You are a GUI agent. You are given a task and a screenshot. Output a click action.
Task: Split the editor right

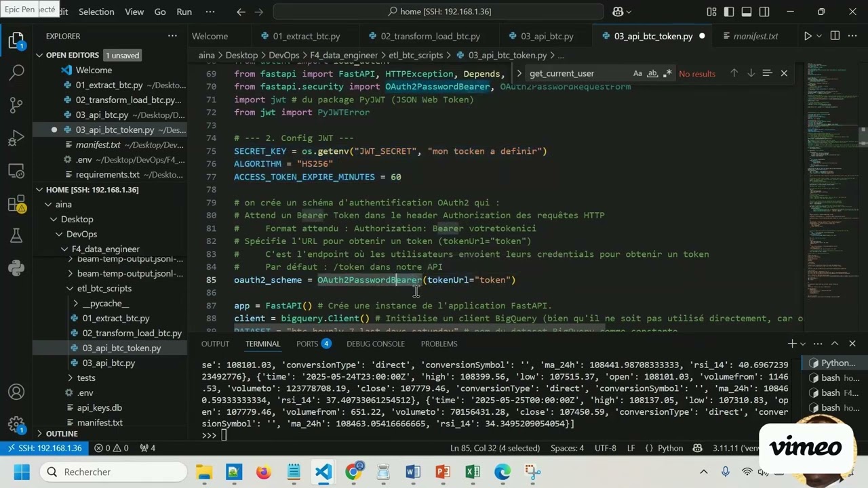point(835,36)
